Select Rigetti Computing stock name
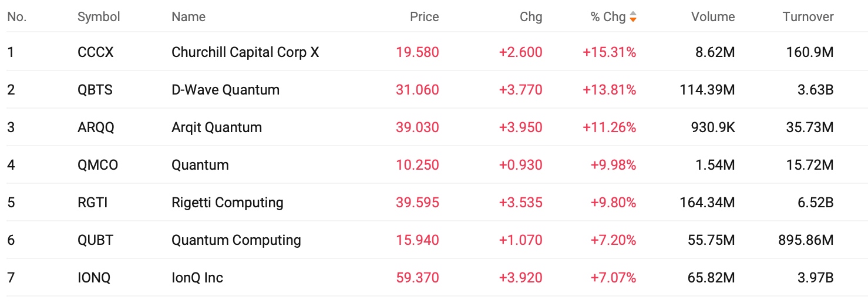This screenshot has height=303, width=868. click(x=227, y=203)
